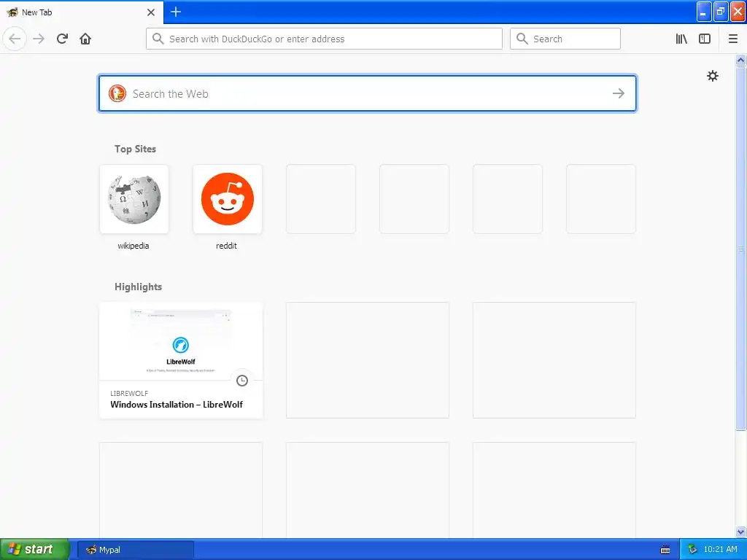Open the LibreWolf highlight thumbnail
Screen dimensions: 747x560
click(181, 342)
